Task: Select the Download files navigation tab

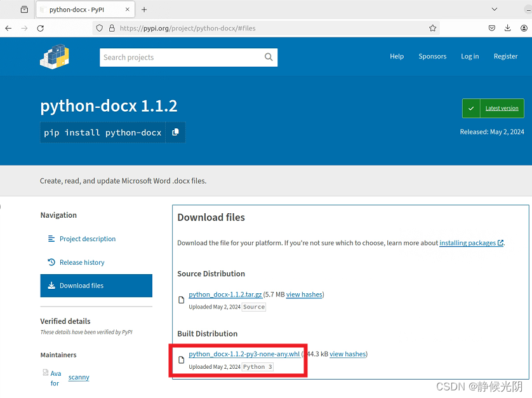Action: [x=96, y=286]
